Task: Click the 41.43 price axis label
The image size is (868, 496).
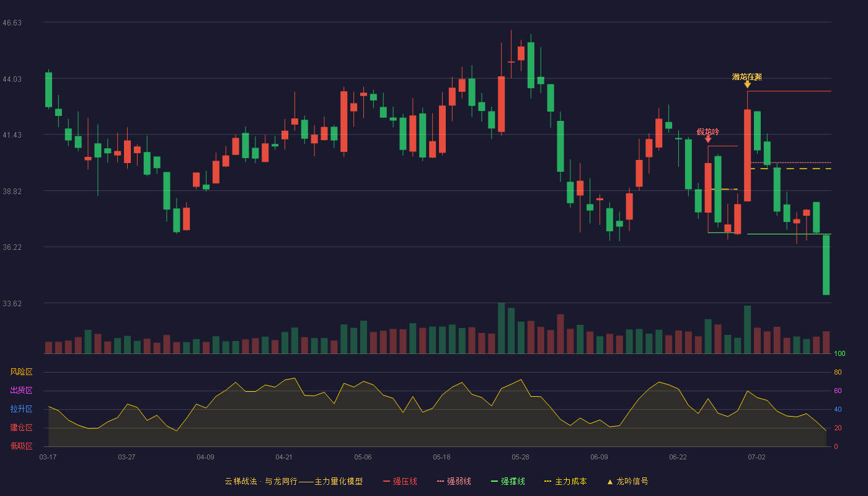Action: point(12,135)
